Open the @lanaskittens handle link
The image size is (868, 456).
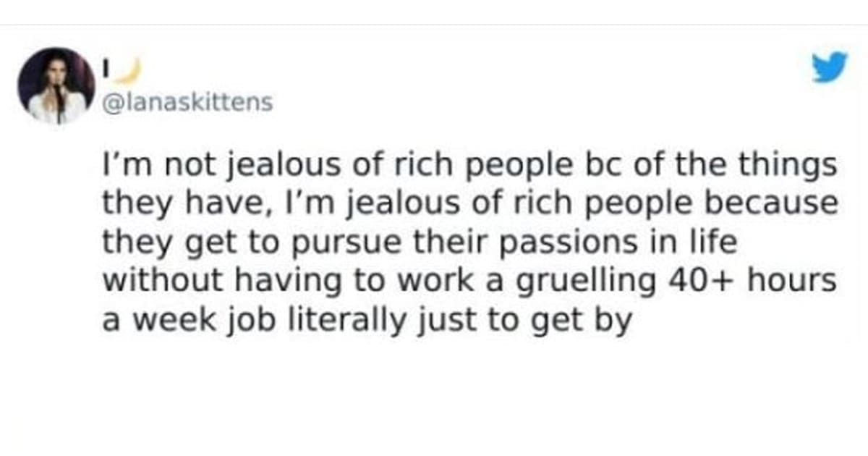point(189,104)
